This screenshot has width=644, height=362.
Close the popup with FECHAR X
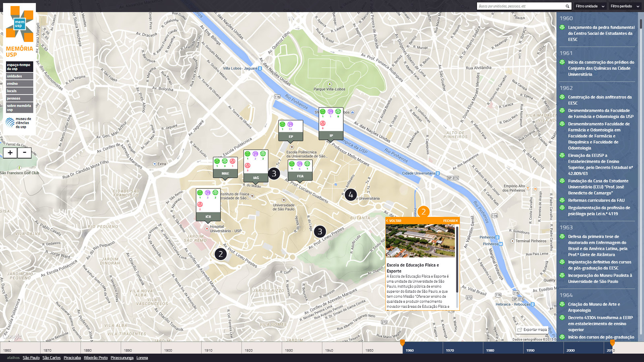pos(450,221)
